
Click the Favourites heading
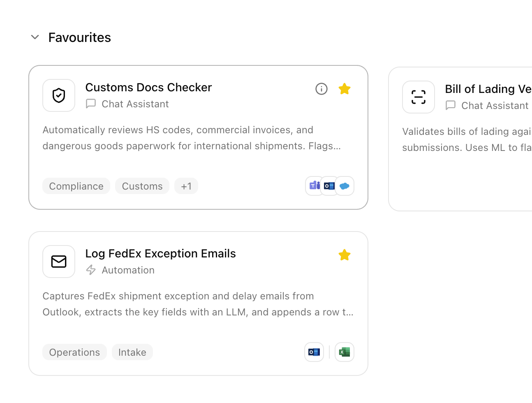pyautogui.click(x=80, y=37)
